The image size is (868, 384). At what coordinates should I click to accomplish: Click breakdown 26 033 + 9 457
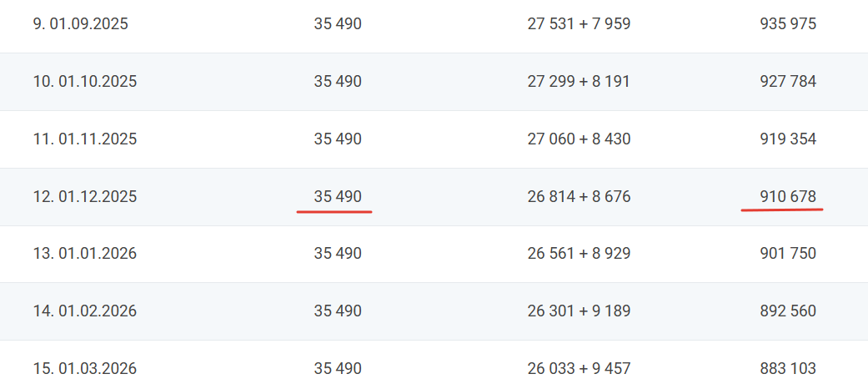coord(579,369)
